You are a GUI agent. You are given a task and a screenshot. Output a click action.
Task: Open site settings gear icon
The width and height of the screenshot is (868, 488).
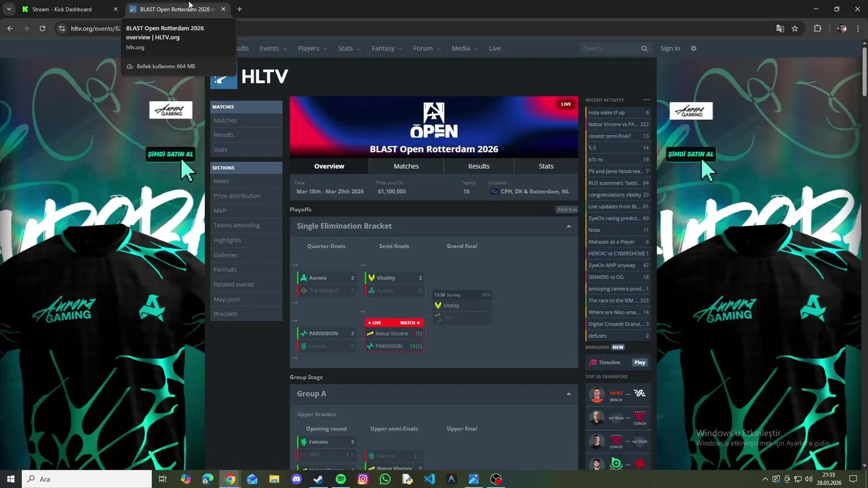tap(693, 48)
